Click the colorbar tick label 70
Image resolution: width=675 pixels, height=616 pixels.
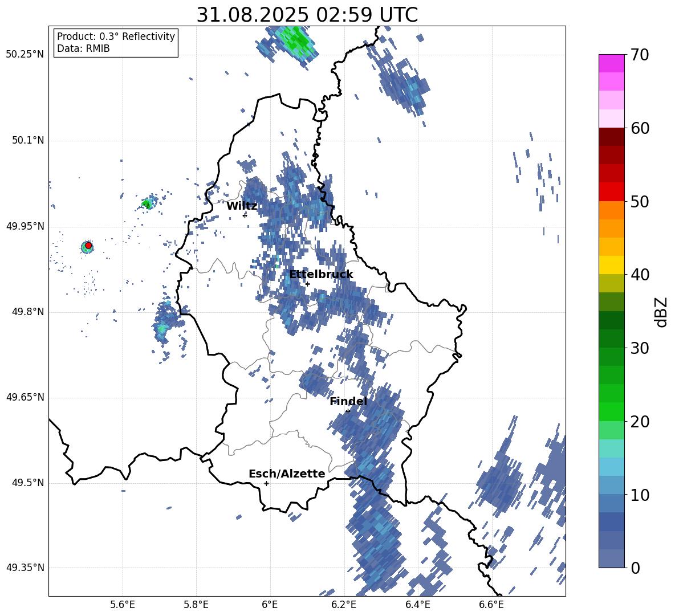(x=640, y=55)
